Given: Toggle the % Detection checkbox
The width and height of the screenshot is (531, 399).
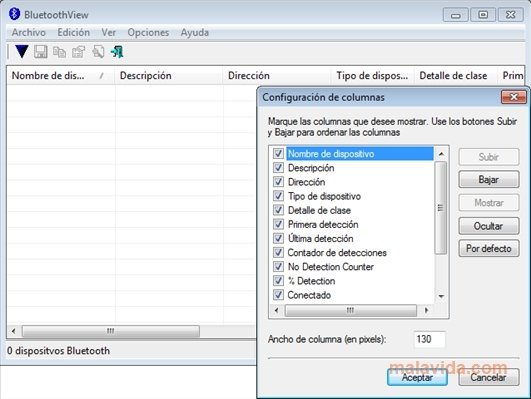Looking at the screenshot, I should (278, 281).
